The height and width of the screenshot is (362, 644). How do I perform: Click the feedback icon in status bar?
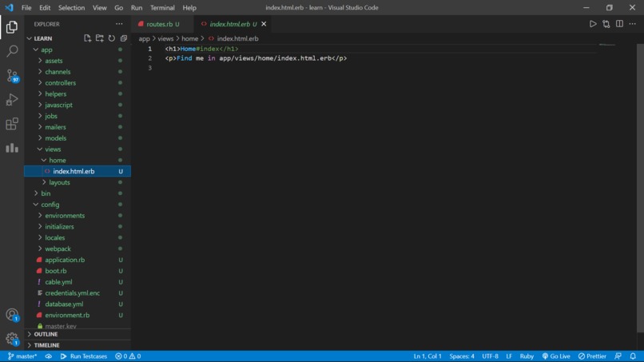(618, 356)
